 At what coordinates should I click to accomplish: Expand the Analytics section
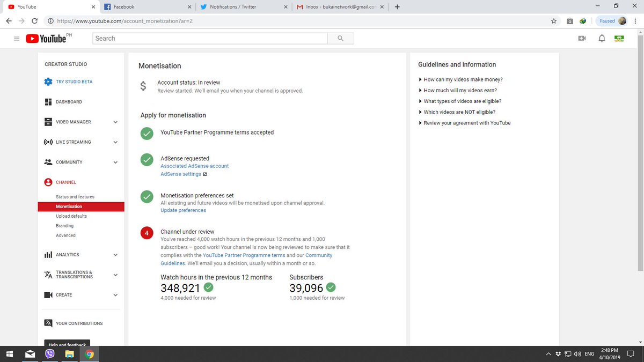click(x=115, y=255)
